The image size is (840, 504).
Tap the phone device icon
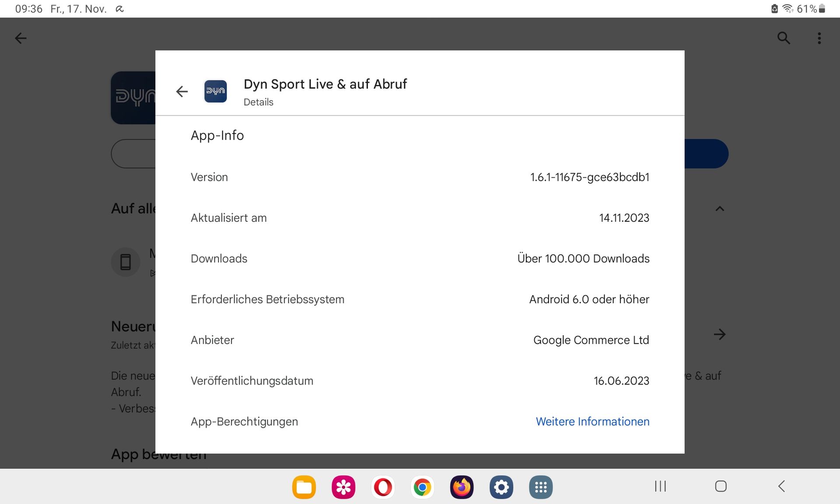[x=126, y=262]
